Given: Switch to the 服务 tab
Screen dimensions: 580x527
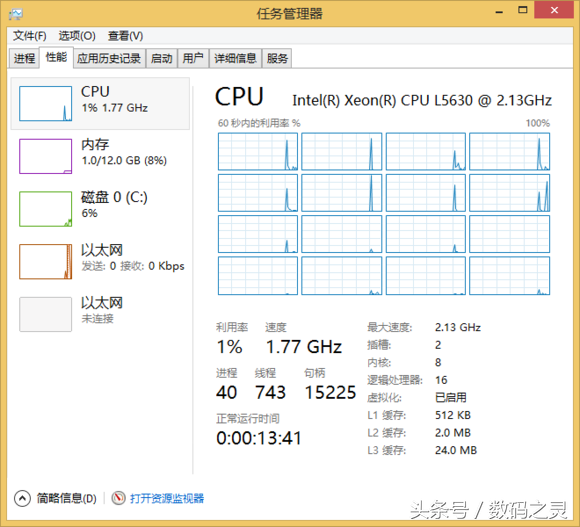Looking at the screenshot, I should point(277,58).
